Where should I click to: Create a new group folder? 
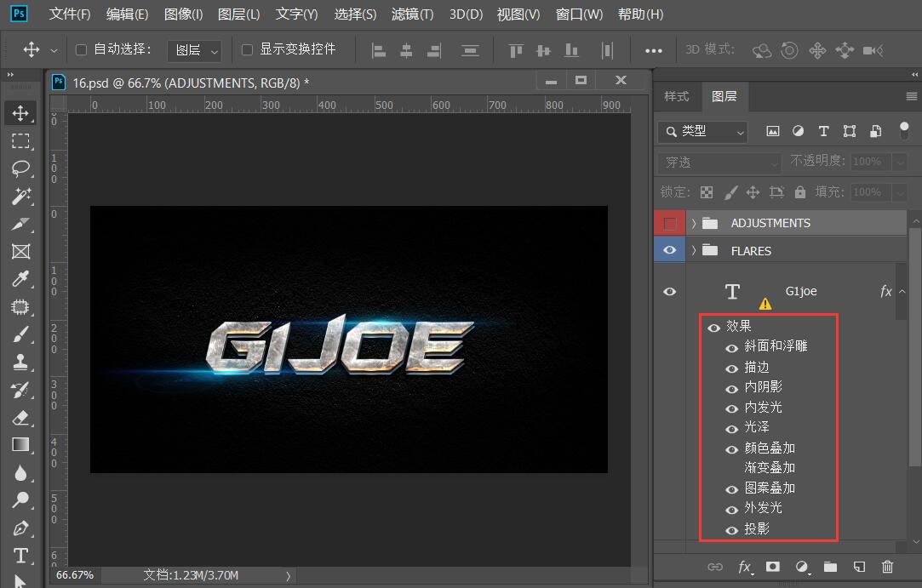[830, 567]
